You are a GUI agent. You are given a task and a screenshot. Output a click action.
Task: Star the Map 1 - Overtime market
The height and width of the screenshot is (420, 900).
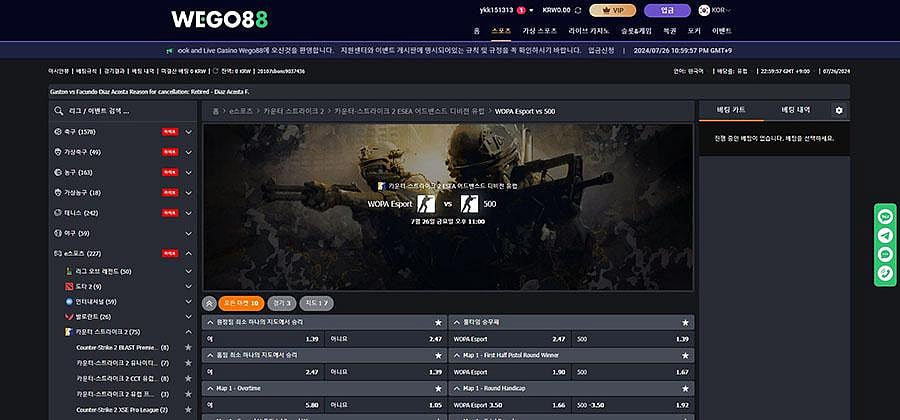439,389
